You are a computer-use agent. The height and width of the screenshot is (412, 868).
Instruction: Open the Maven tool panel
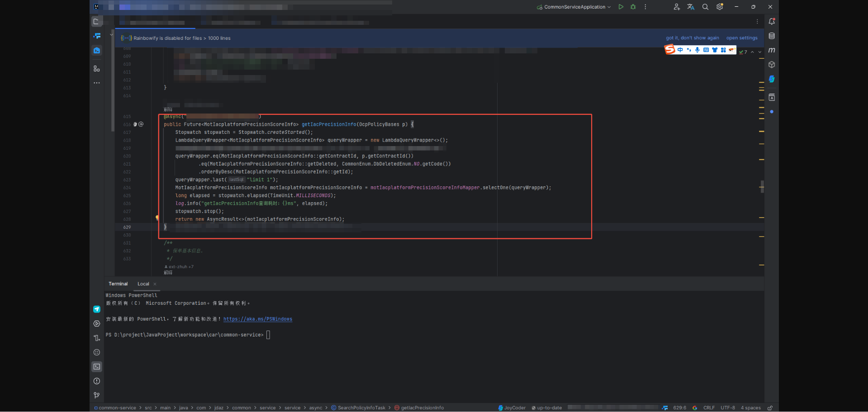coord(772,50)
